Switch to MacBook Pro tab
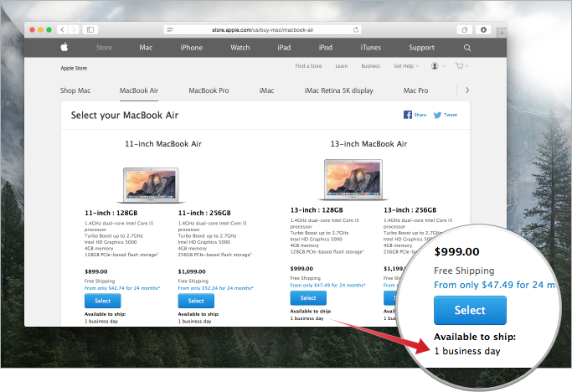The height and width of the screenshot is (392, 572). tap(209, 90)
